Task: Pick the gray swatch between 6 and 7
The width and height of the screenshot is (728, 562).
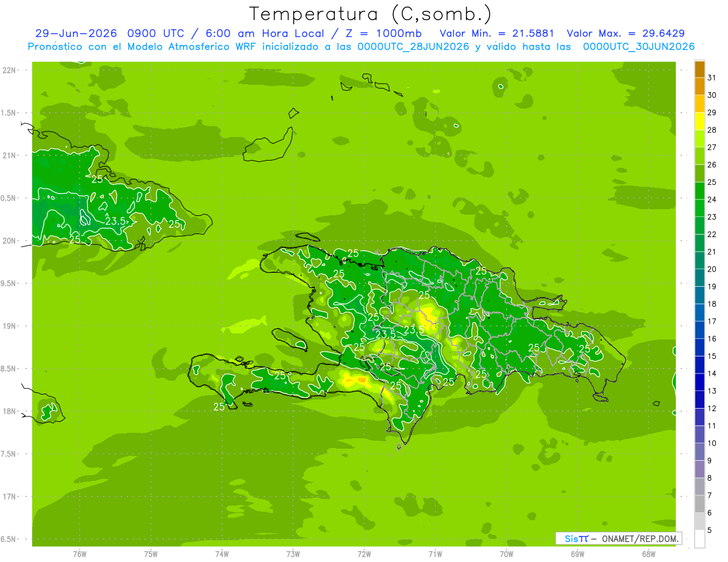Action: [699, 504]
